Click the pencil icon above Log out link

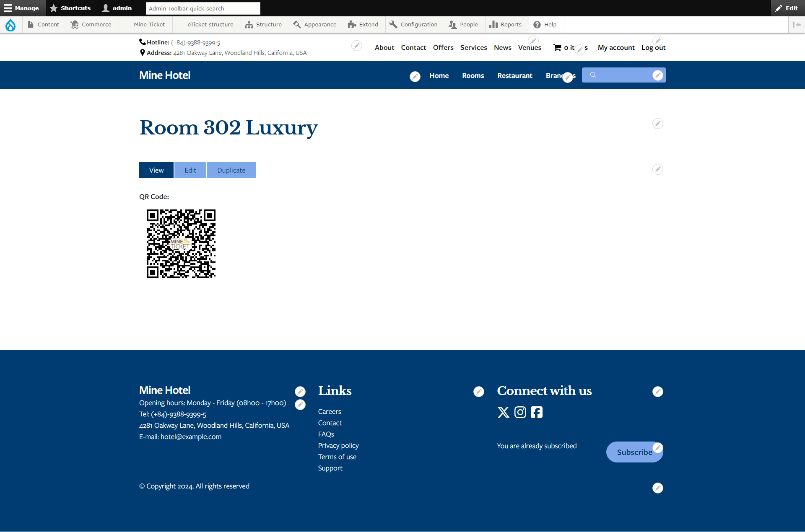pyautogui.click(x=658, y=41)
